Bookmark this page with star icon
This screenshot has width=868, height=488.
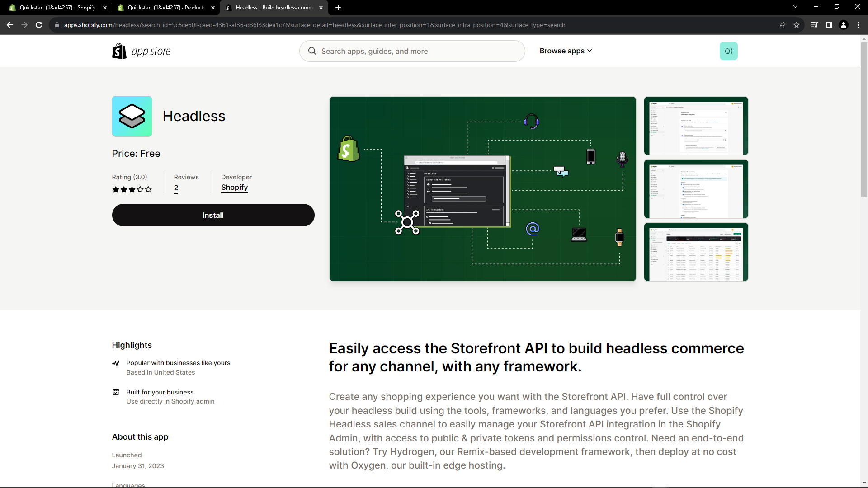pos(797,25)
